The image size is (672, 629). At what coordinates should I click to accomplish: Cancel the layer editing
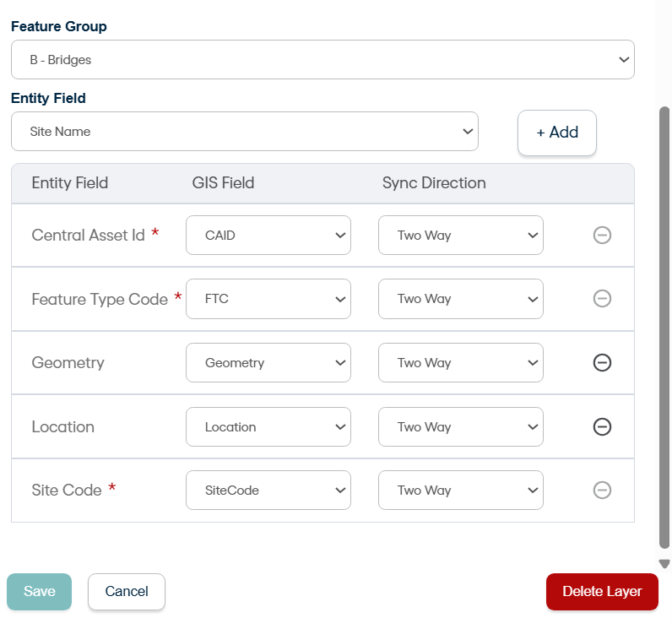click(x=127, y=591)
